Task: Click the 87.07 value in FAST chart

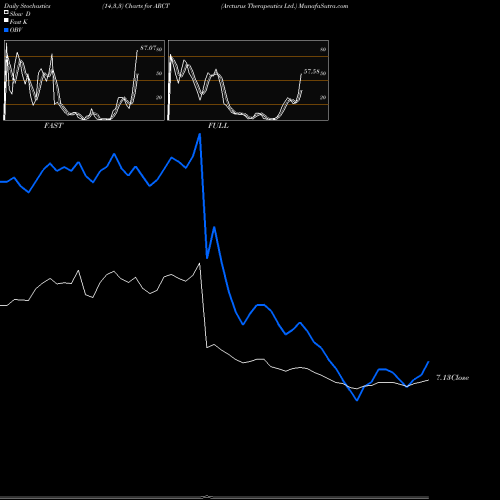Action: point(148,48)
